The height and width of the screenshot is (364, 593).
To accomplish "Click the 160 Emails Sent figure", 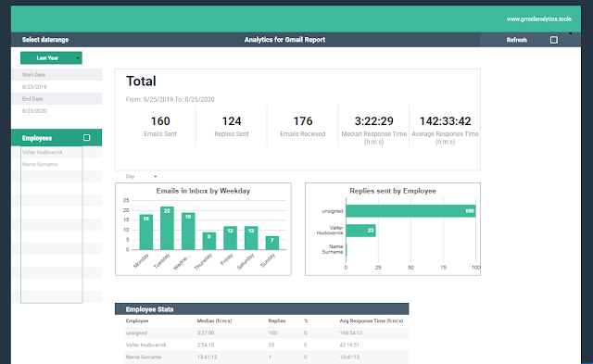I will pyautogui.click(x=160, y=121).
